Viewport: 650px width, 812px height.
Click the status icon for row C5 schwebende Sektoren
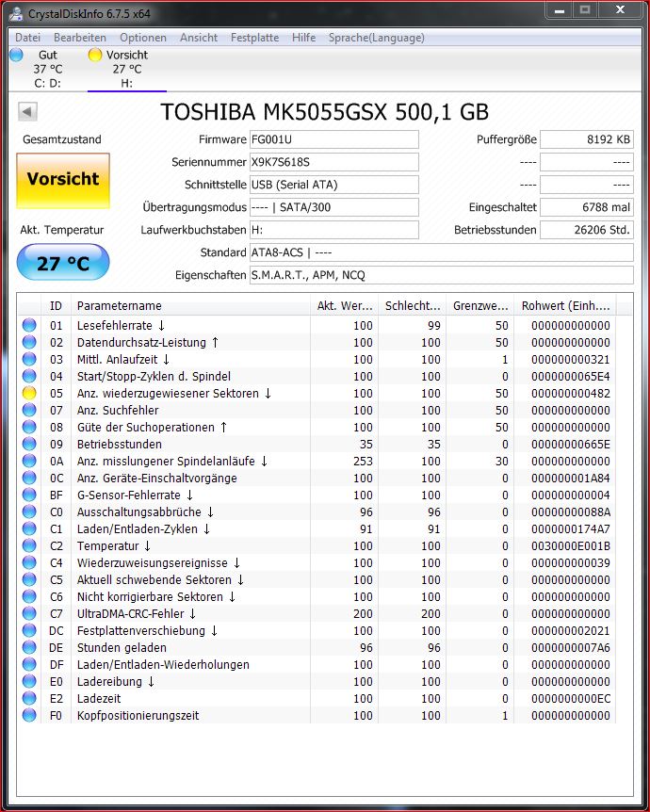click(x=29, y=579)
